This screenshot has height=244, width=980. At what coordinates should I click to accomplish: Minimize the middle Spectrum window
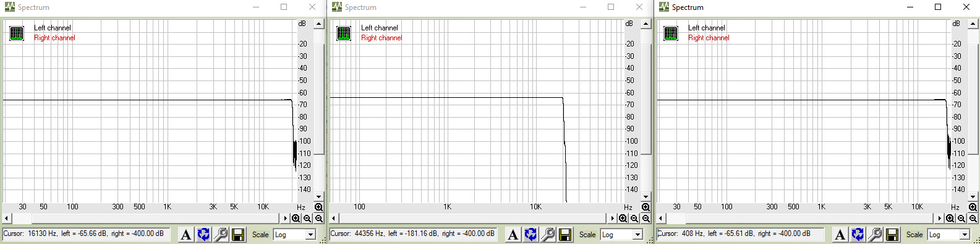(582, 7)
